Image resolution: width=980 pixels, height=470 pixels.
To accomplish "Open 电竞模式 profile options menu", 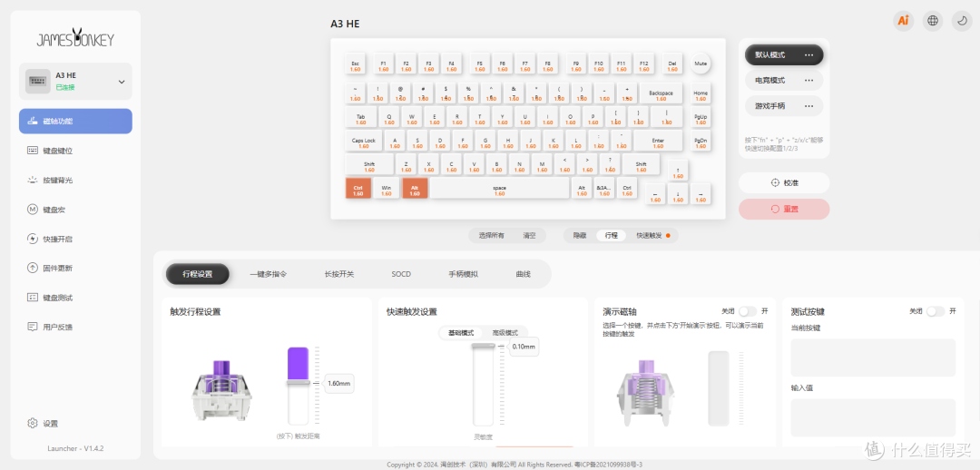I will pyautogui.click(x=808, y=81).
